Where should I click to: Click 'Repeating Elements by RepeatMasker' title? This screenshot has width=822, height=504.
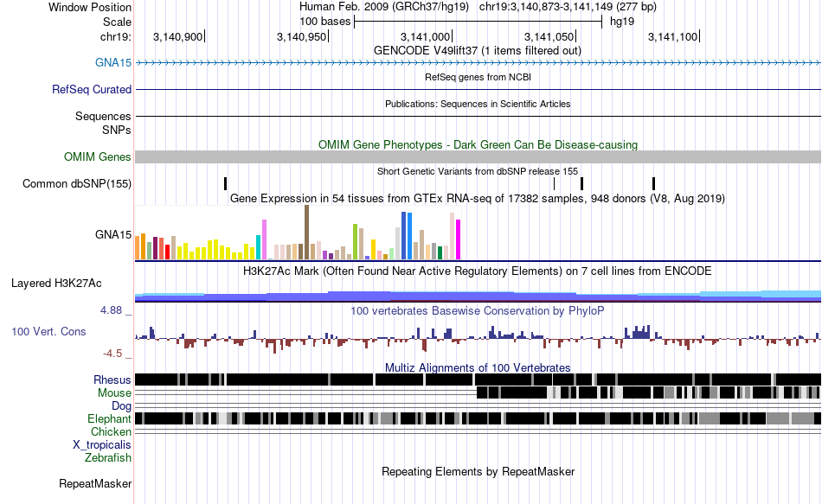[x=478, y=472]
